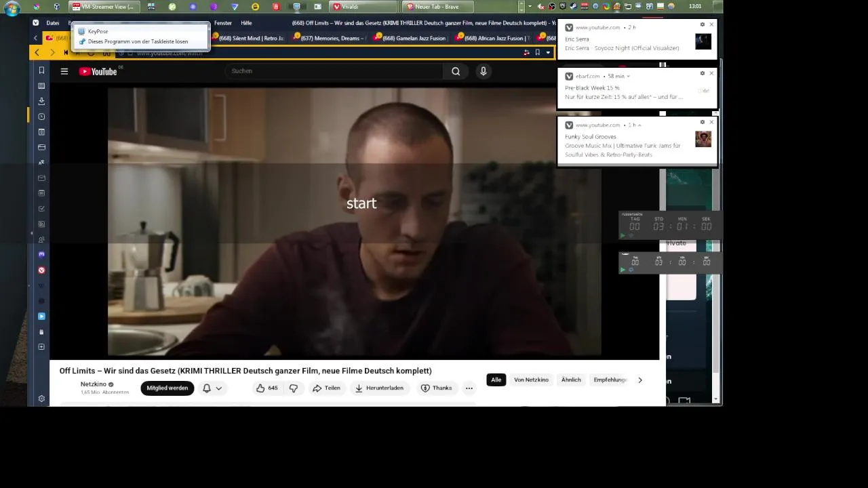Image resolution: width=868 pixels, height=488 pixels.
Task: Open the Calendar panel in sidebar
Action: click(41, 193)
